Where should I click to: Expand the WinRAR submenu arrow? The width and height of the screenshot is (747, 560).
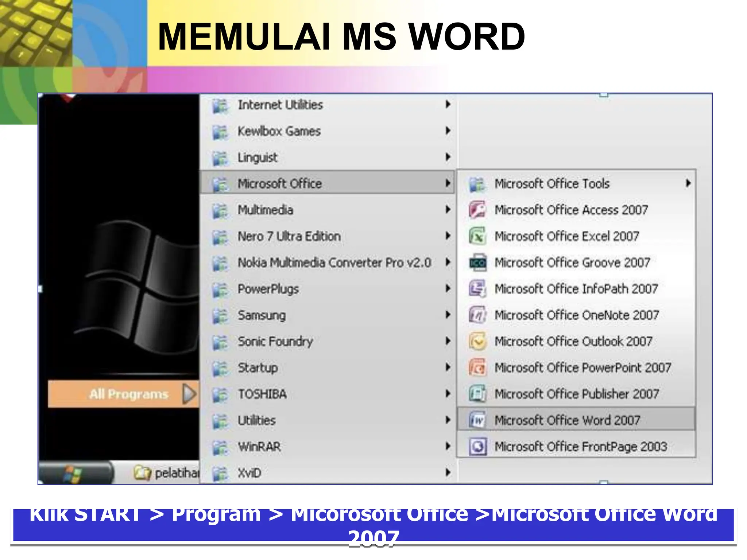(x=448, y=446)
